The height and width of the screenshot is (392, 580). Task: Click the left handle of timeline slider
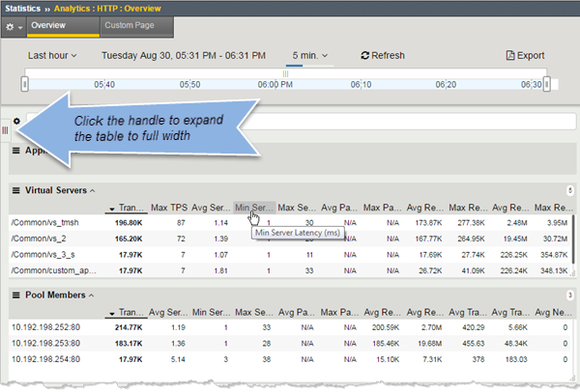[x=24, y=85]
